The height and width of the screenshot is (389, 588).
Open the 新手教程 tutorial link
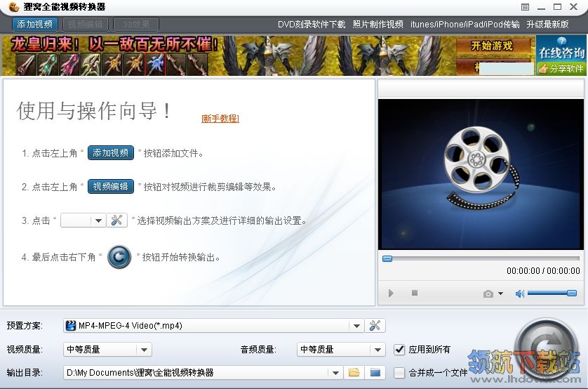point(220,119)
